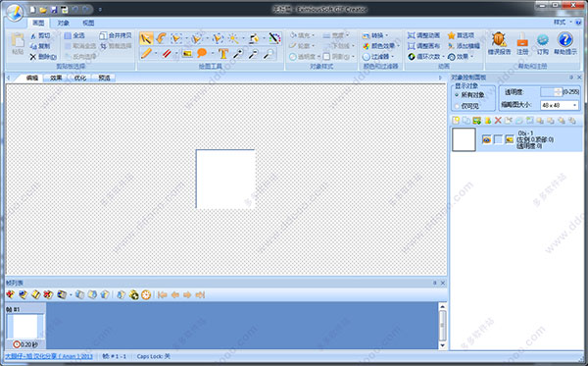The width and height of the screenshot is (588, 366).
Task: Open the 样式 (style) dropdown at top right
Action: pyautogui.click(x=563, y=23)
